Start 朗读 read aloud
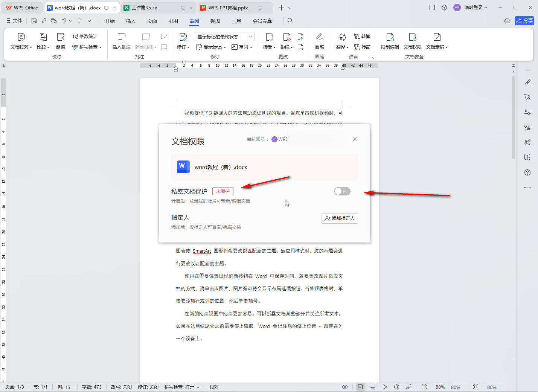 [61, 41]
